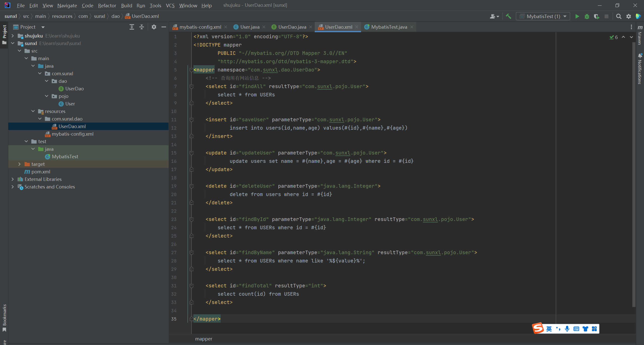Screen dimensions: 644x345
Task: Click Collapse All icon in Project panel
Action: click(x=142, y=27)
